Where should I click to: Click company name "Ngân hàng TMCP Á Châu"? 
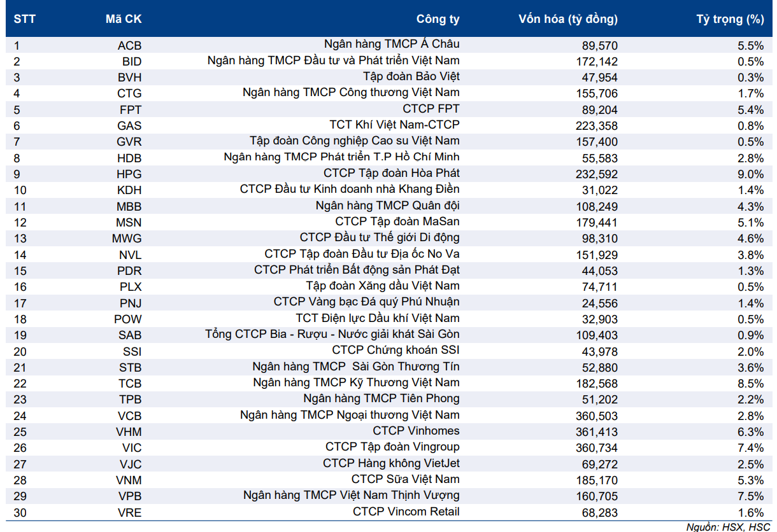(392, 45)
